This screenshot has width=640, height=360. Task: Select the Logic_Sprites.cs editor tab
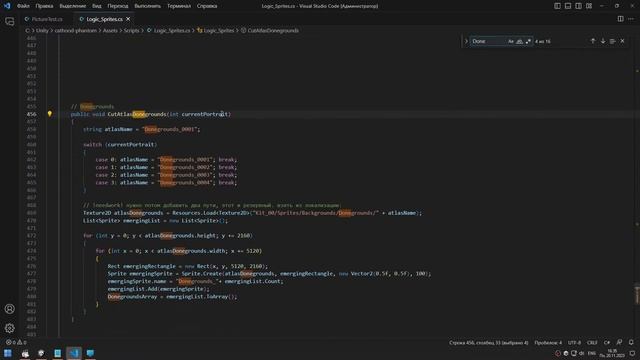pyautogui.click(x=104, y=19)
